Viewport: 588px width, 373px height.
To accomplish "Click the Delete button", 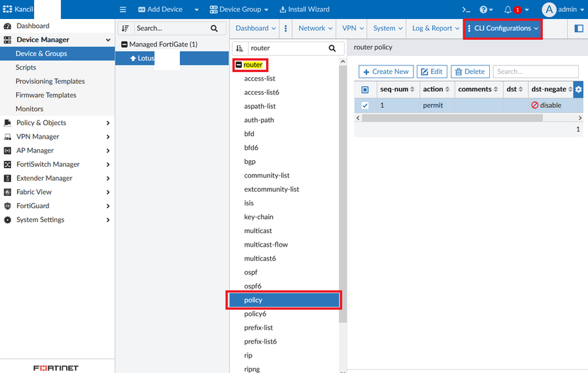I will point(470,72).
